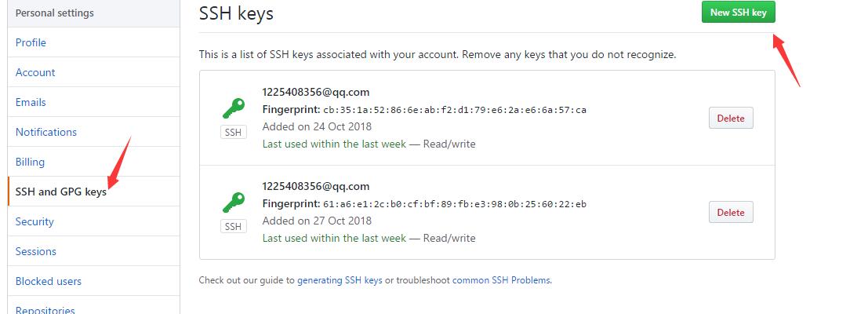The image size is (868, 314).
Task: Follow the generating SSH keys guide link
Action: [x=340, y=280]
